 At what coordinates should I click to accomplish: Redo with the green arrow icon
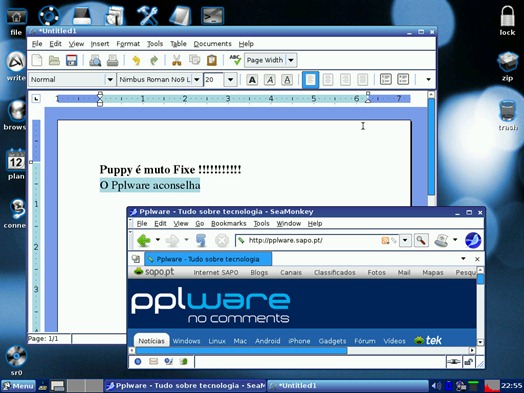point(154,60)
